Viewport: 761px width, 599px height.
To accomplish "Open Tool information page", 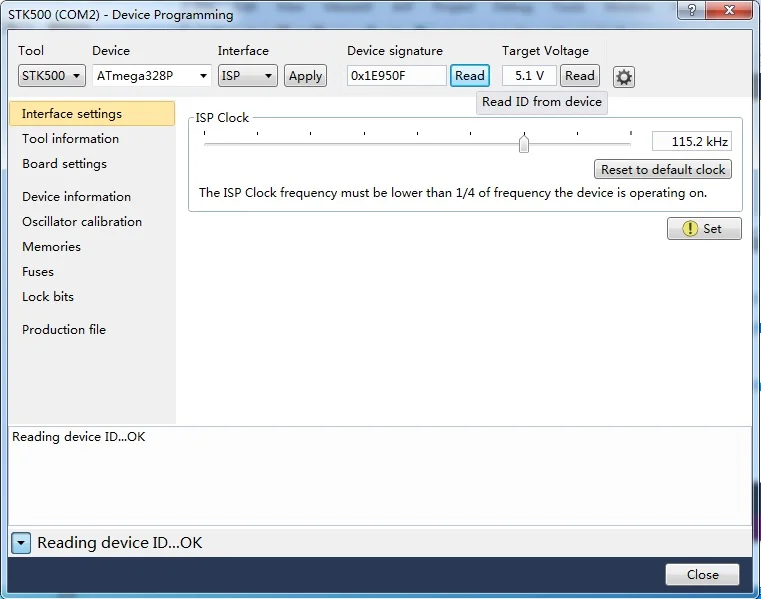I will [70, 139].
